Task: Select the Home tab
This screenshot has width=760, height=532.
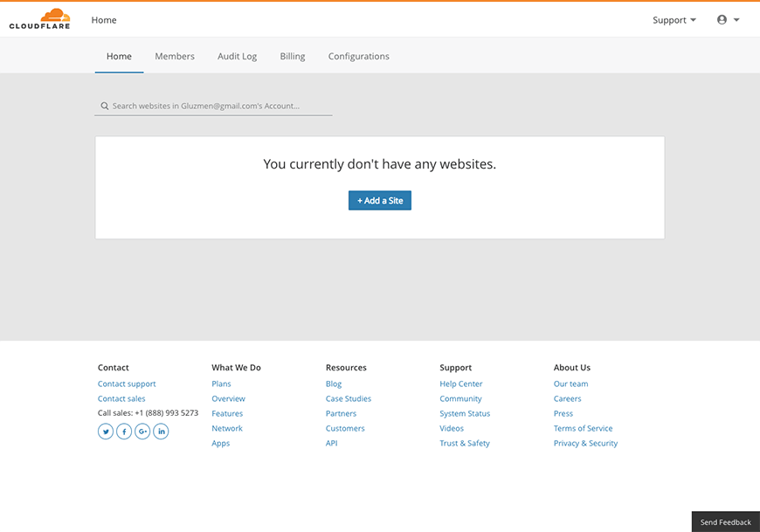Action: click(x=119, y=56)
